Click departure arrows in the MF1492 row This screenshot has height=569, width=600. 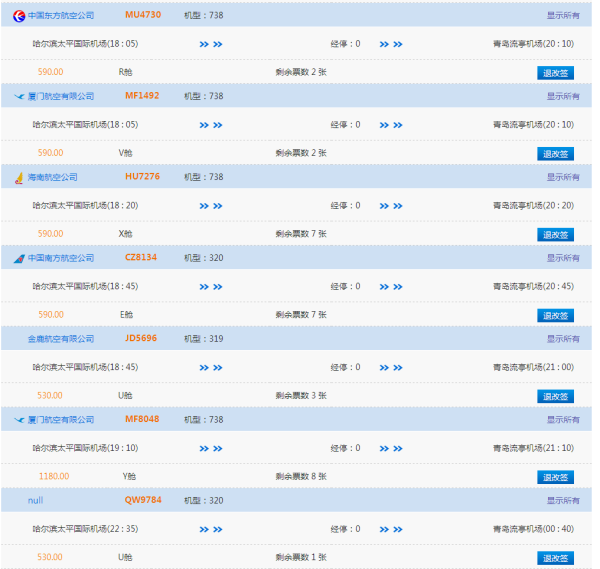tap(211, 125)
